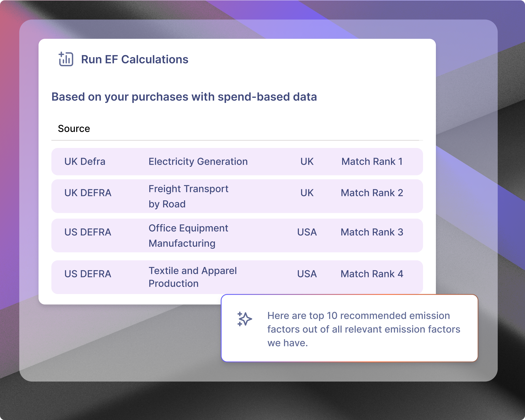Image resolution: width=525 pixels, height=420 pixels.
Task: Click USA region in Office Equipment row
Action: pos(307,232)
